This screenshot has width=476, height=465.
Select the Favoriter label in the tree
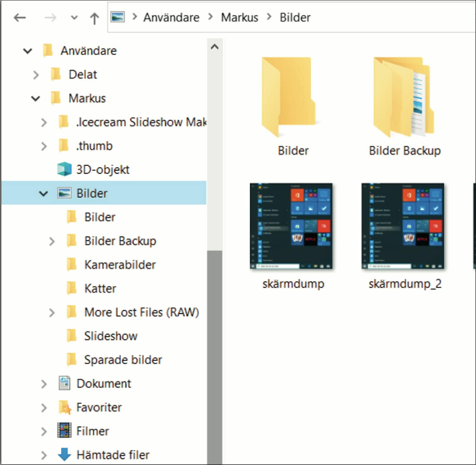[99, 407]
